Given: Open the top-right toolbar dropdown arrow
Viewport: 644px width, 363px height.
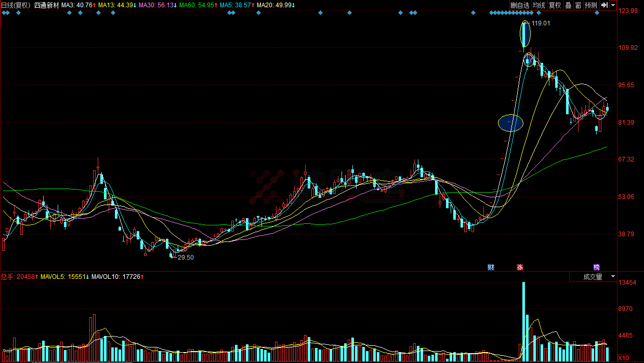Looking at the screenshot, I should coord(613,5).
